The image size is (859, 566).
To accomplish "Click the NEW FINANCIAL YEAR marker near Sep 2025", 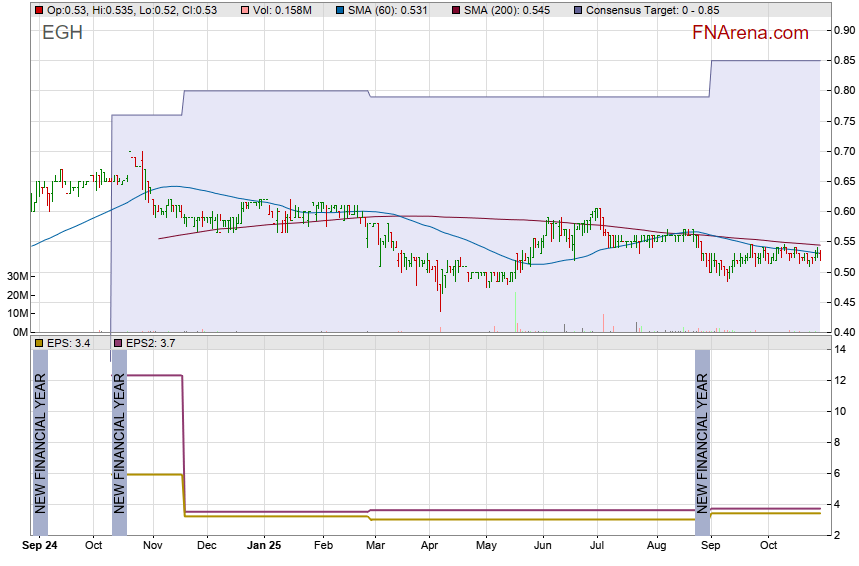I will point(702,443).
